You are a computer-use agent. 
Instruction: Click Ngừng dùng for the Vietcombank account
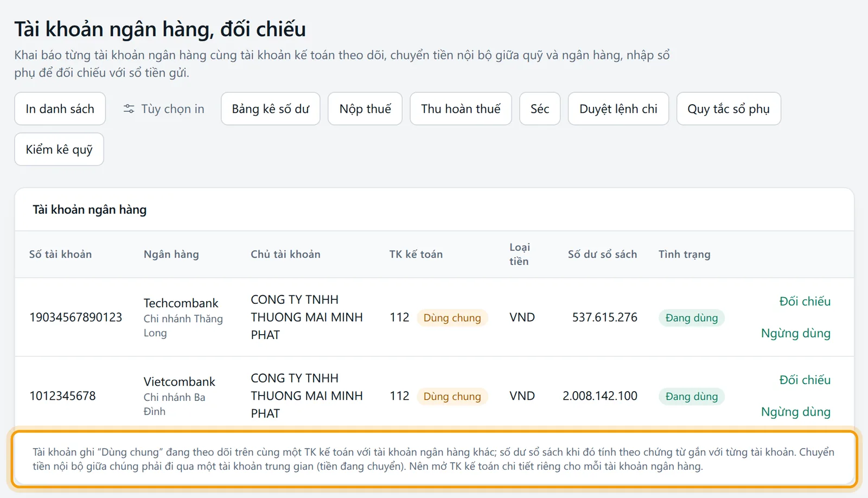[x=796, y=412]
